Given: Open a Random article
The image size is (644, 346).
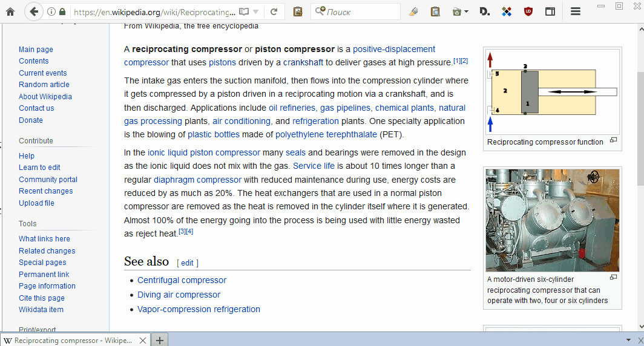Looking at the screenshot, I should [44, 84].
